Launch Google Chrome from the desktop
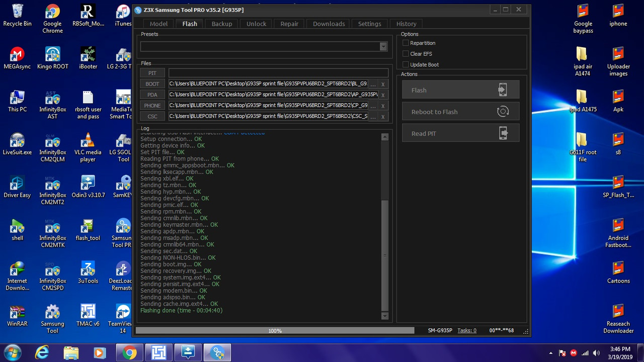This screenshot has height=362, width=644. 52,19
